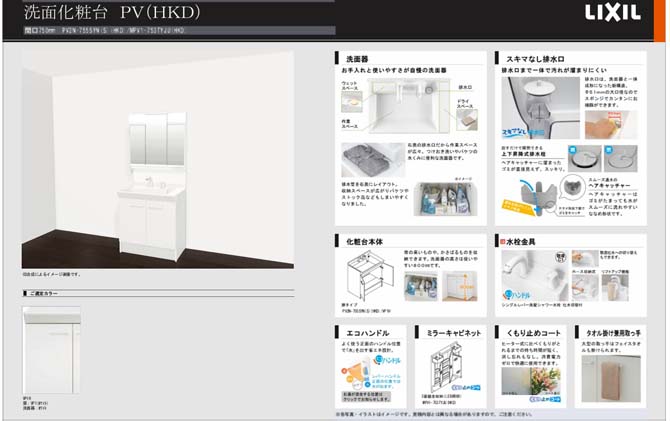The image size is (670, 421).
Task: Click the image disclaimer footnote at bottom
Action: pos(434,414)
